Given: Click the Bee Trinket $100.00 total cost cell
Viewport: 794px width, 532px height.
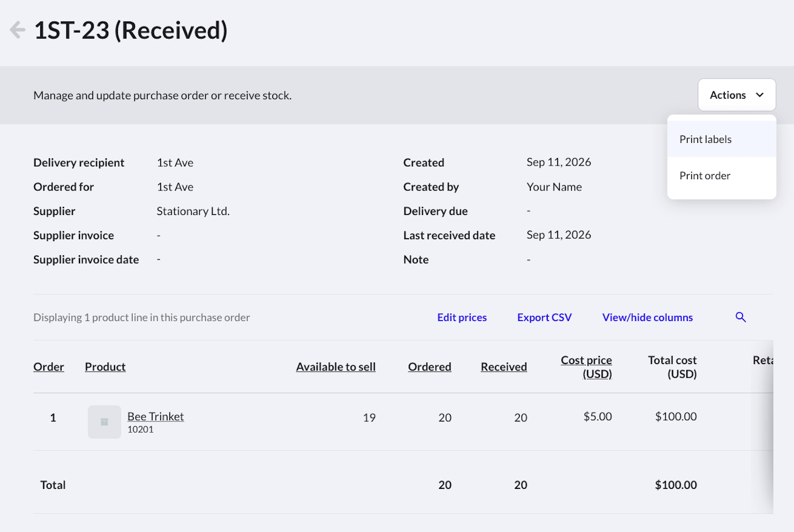Looking at the screenshot, I should point(676,416).
